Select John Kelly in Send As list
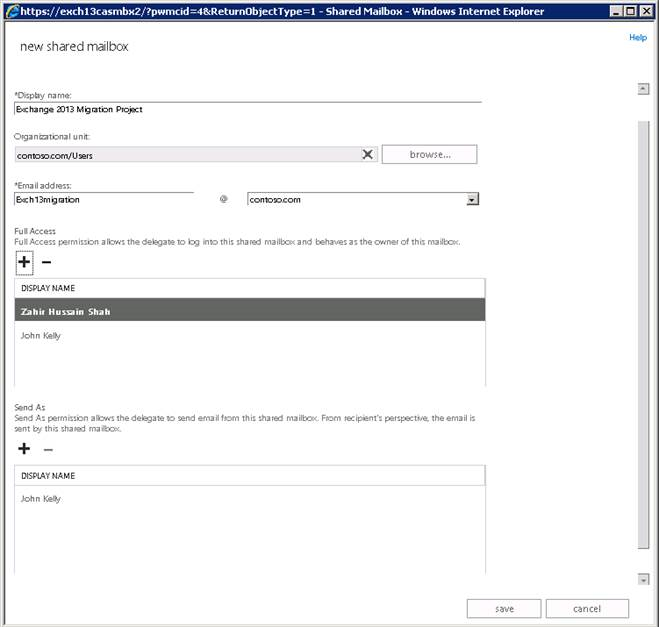 point(41,498)
